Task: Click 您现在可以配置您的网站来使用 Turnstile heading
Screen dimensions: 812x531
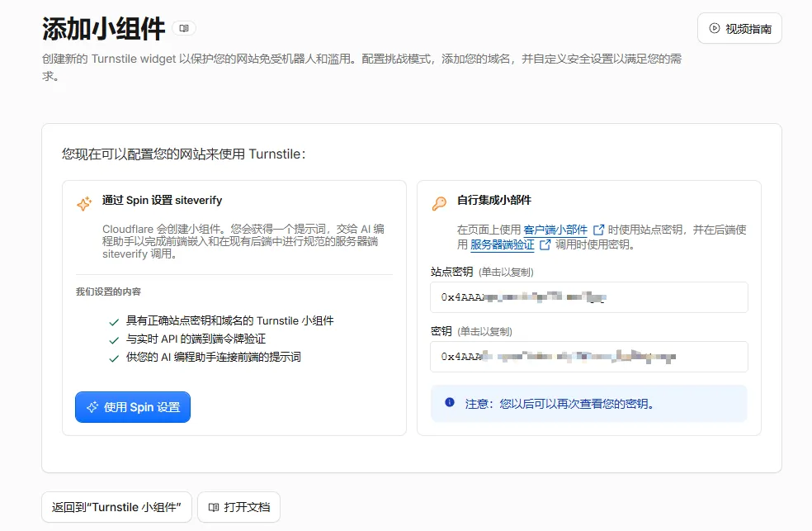Action: [x=184, y=154]
